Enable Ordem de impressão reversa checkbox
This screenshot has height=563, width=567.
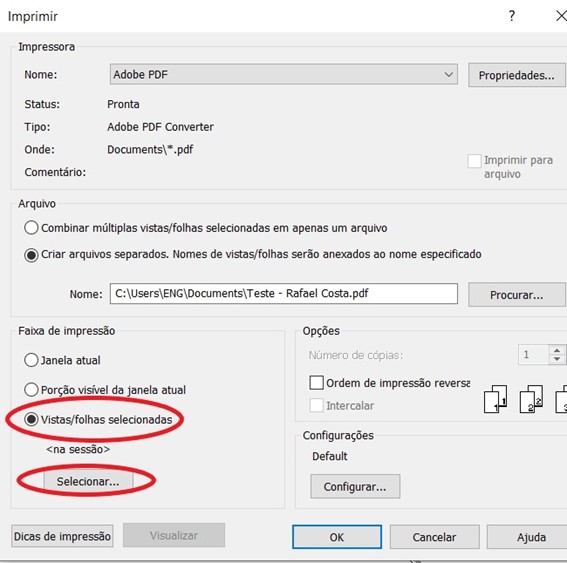316,383
